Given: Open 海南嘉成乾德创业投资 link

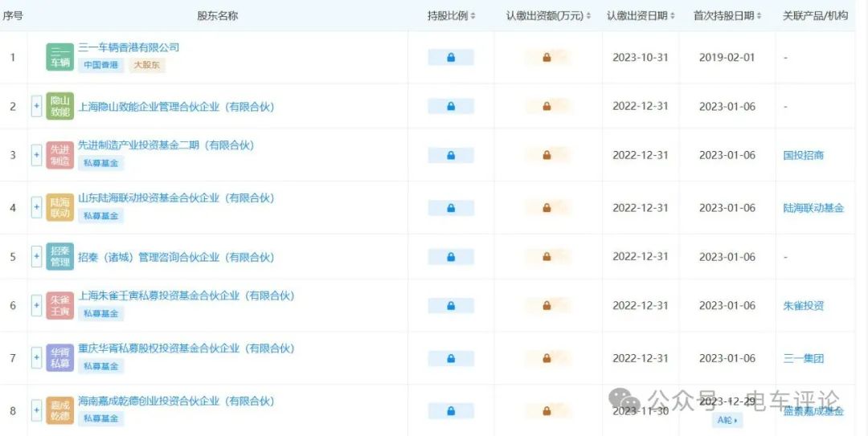Looking at the screenshot, I should click(176, 401).
